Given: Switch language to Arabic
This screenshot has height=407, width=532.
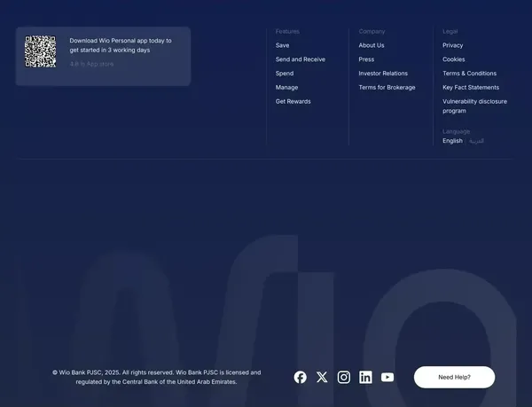Looking at the screenshot, I should coord(476,141).
